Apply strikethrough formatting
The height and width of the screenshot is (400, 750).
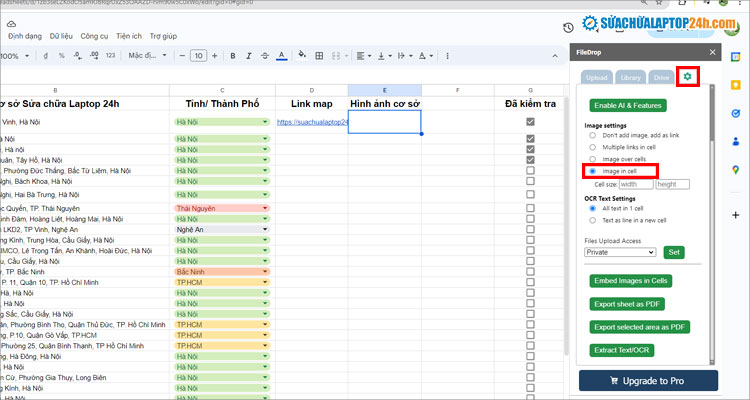pos(263,56)
